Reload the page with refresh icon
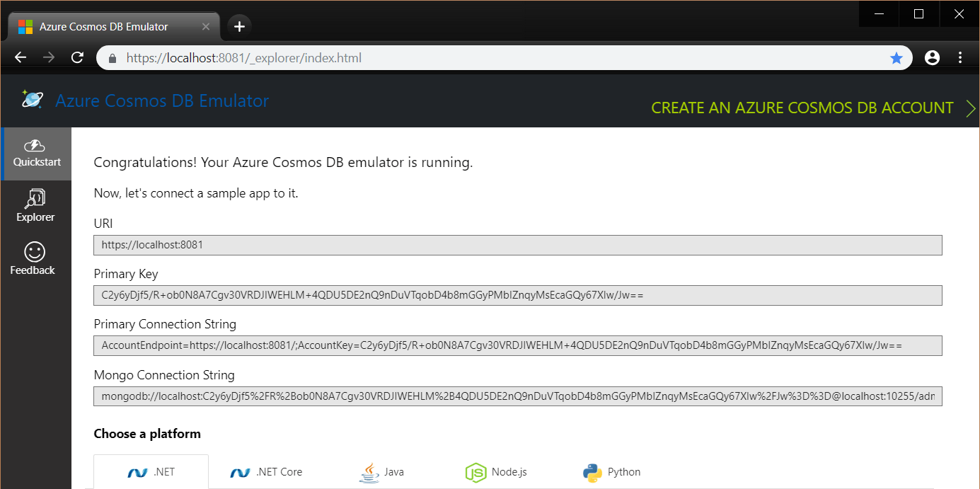This screenshot has width=980, height=489. coord(78,57)
